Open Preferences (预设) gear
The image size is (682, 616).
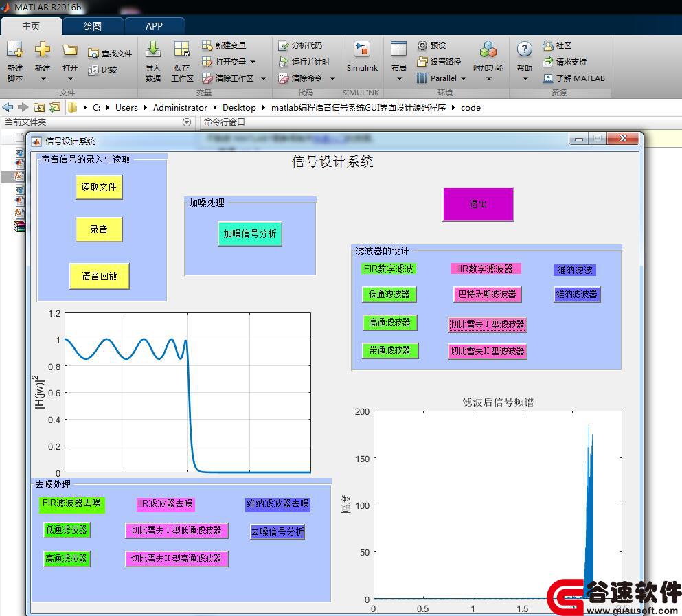pos(431,45)
